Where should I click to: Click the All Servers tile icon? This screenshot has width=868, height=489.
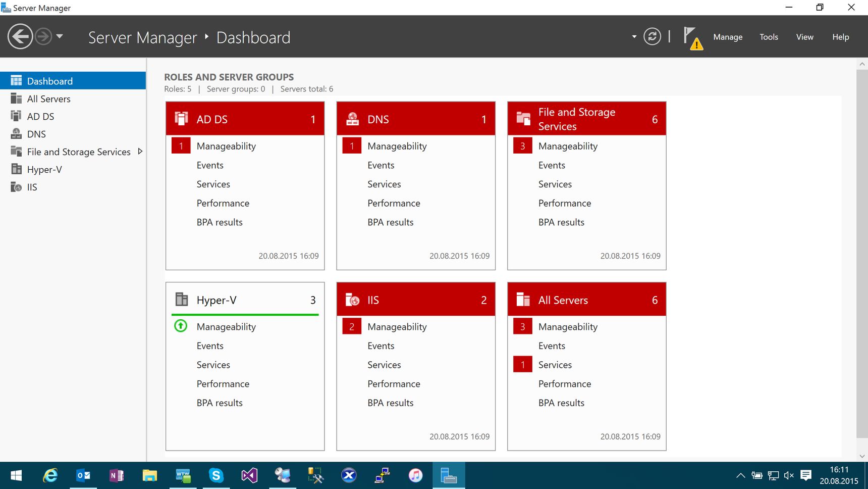(523, 300)
